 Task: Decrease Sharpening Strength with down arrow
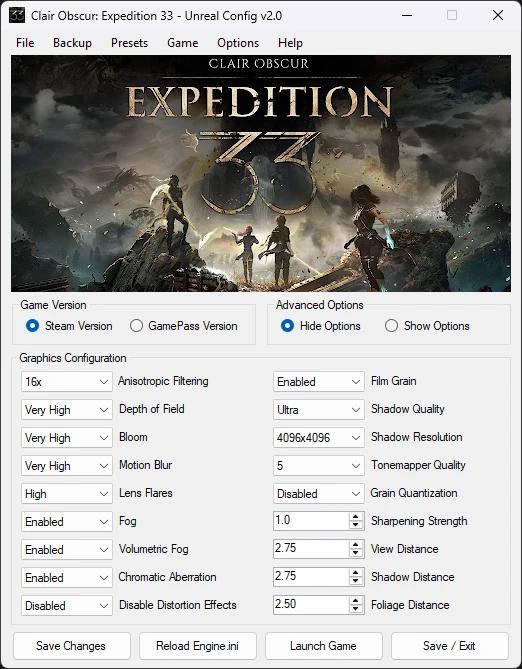(356, 525)
